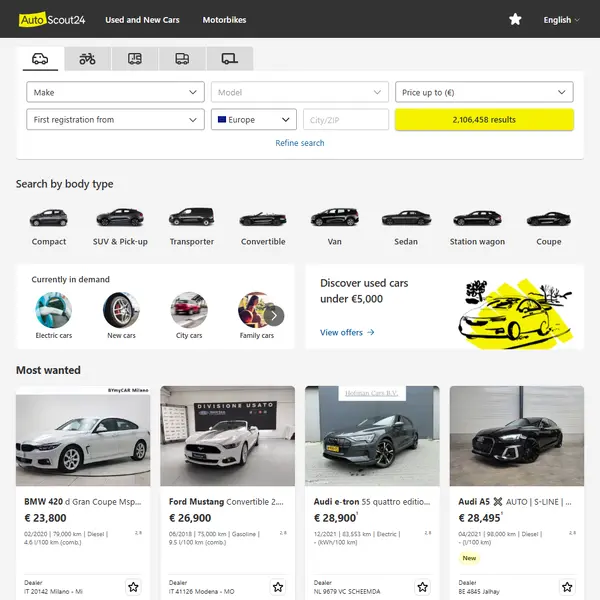Expand the Model dropdown
Viewport: 600px width, 600px height.
(300, 92)
